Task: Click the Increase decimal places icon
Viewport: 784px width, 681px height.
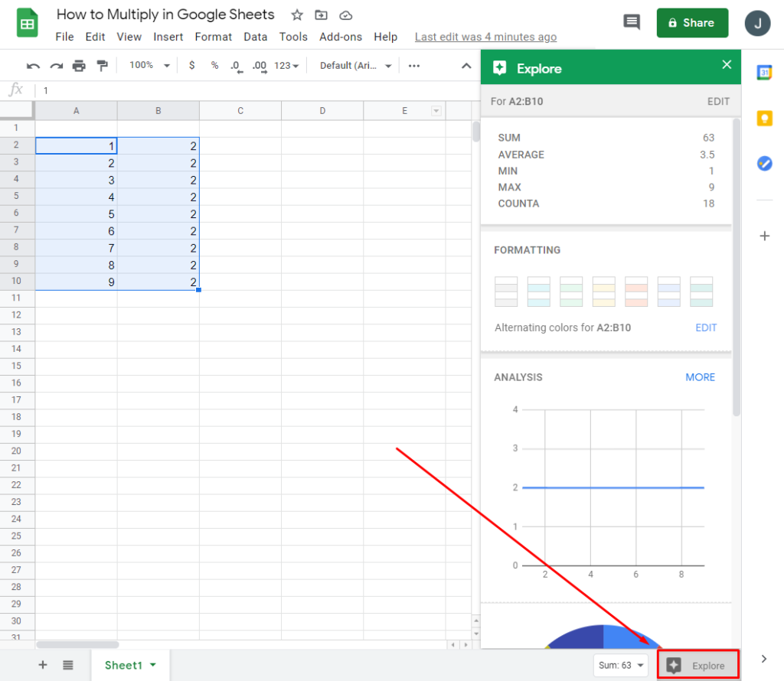Action: click(260, 65)
